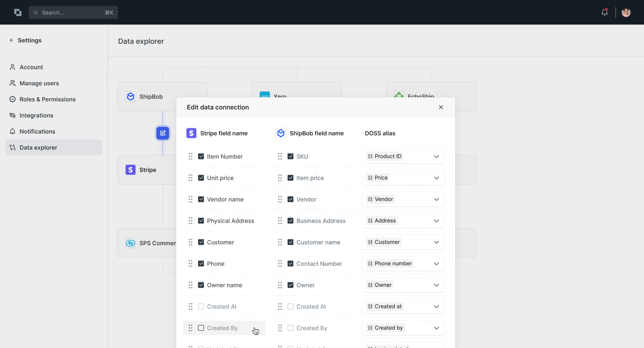This screenshot has width=644, height=348.
Task: Select the ShipBob connection card
Action: [x=151, y=96]
